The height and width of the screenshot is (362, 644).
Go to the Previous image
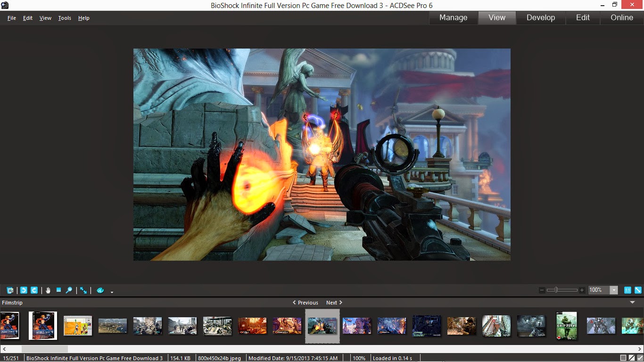[305, 303]
